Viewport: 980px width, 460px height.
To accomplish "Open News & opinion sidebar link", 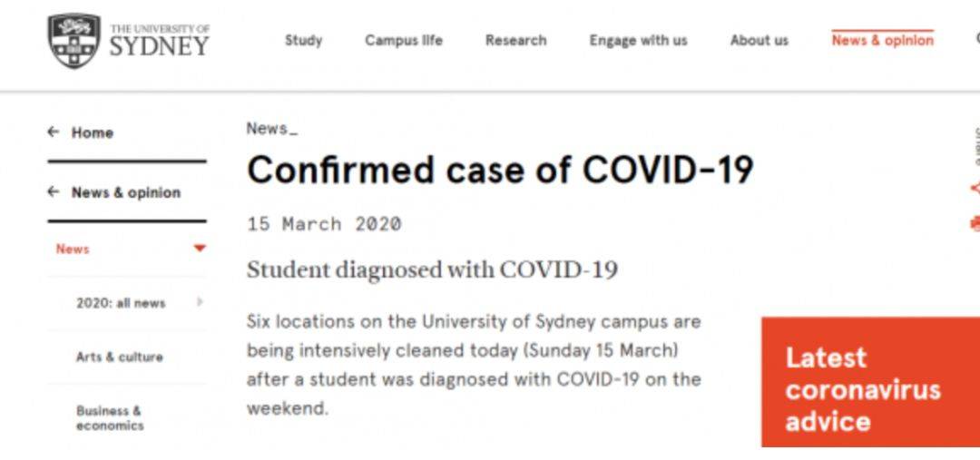I will tap(126, 192).
